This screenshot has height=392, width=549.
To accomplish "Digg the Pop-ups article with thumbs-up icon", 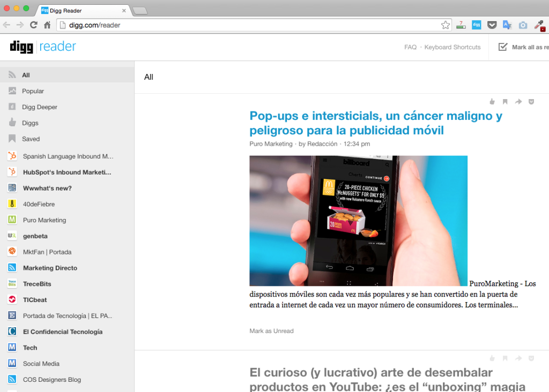I will click(x=492, y=102).
